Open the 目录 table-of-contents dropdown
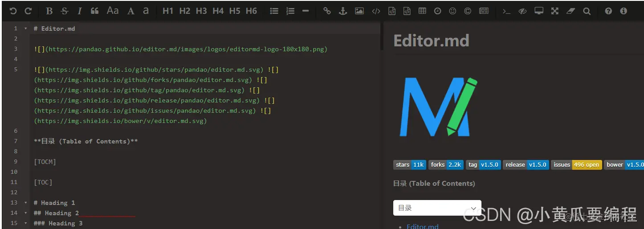The height and width of the screenshot is (229, 644). [437, 208]
